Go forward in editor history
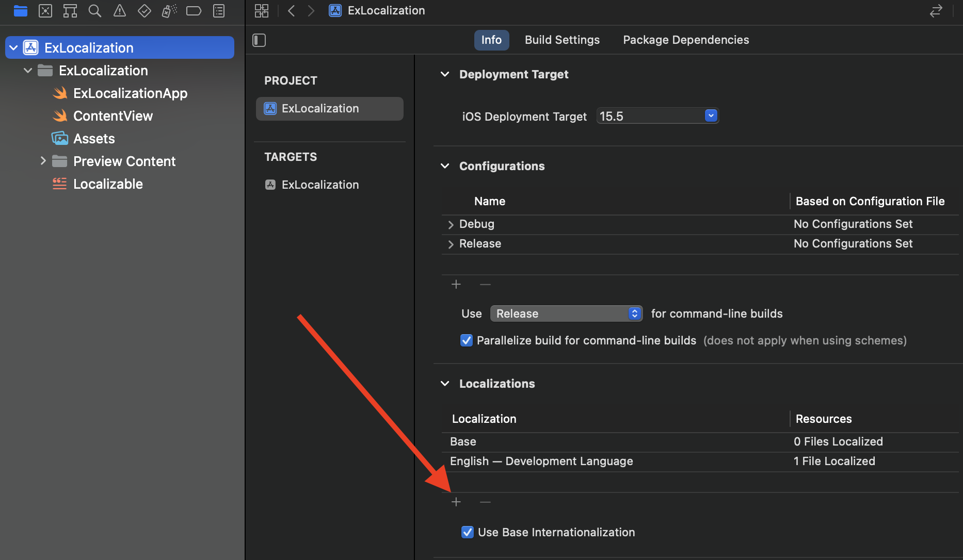 [x=311, y=11]
